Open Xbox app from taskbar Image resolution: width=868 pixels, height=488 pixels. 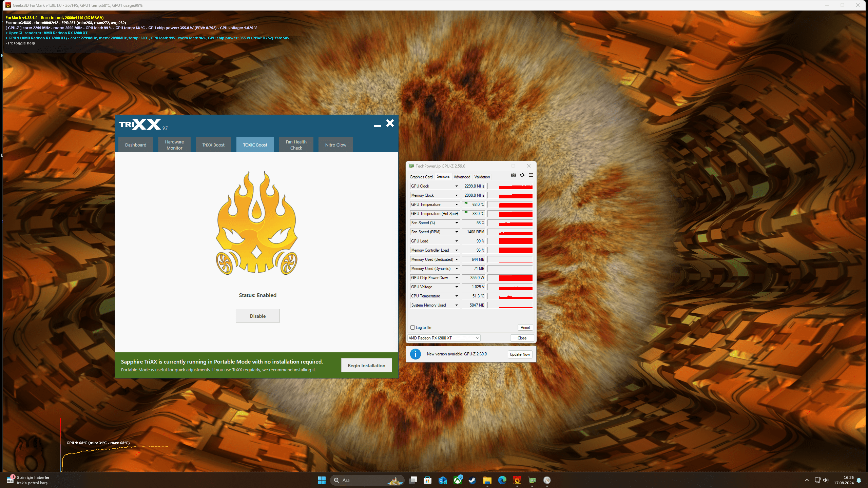tap(458, 480)
